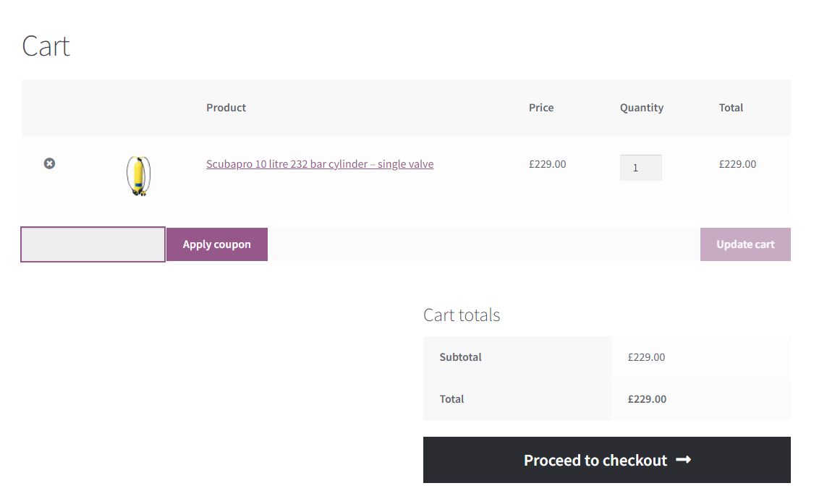Screen dimensions: 827x504
Task: Click the row total £229.00 amount
Action: click(x=737, y=164)
